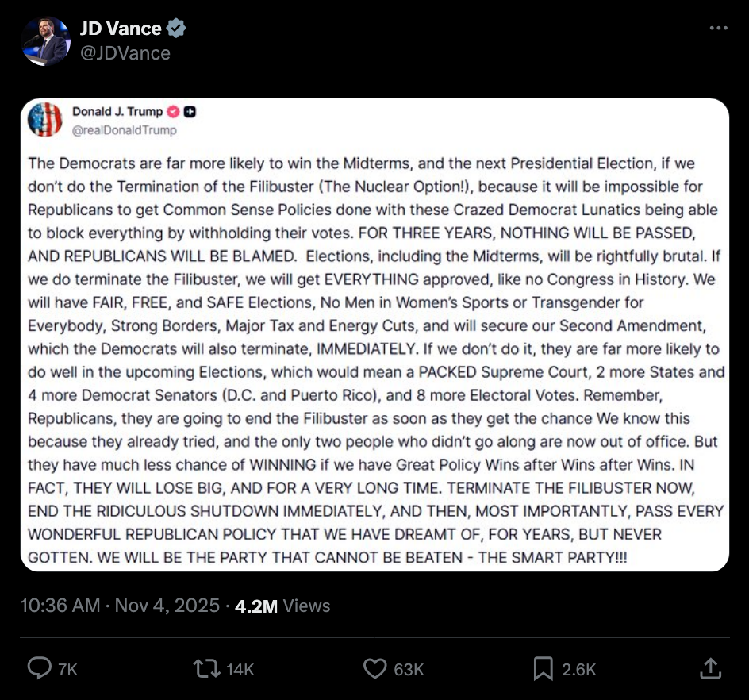This screenshot has height=700, width=749.
Task: Click the 63K likes count
Action: (409, 670)
